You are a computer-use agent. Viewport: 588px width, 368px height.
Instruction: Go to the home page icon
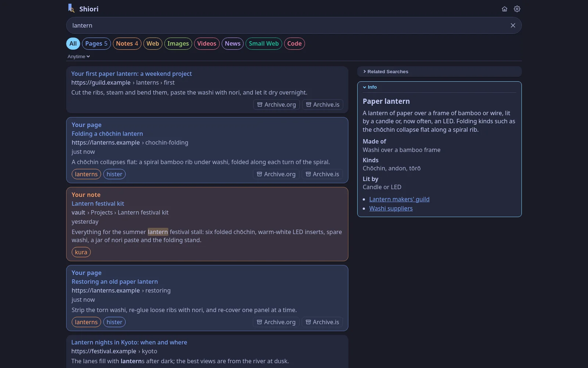tap(505, 9)
